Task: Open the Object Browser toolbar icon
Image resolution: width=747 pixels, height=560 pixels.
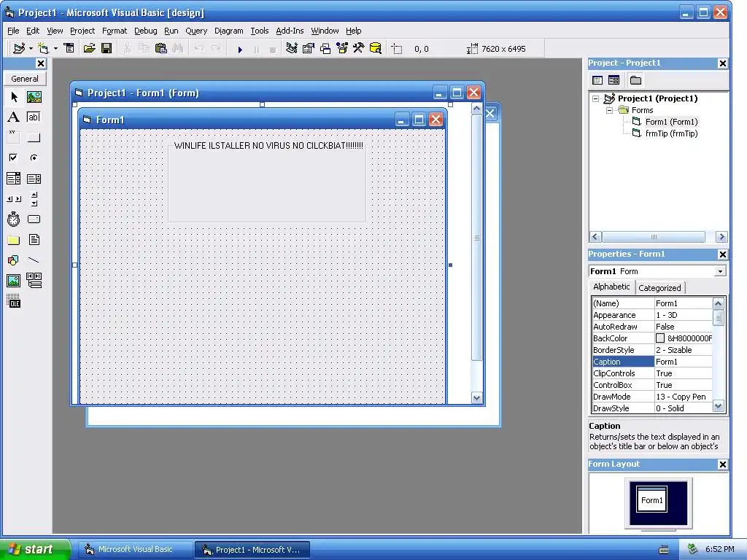Action: point(342,49)
